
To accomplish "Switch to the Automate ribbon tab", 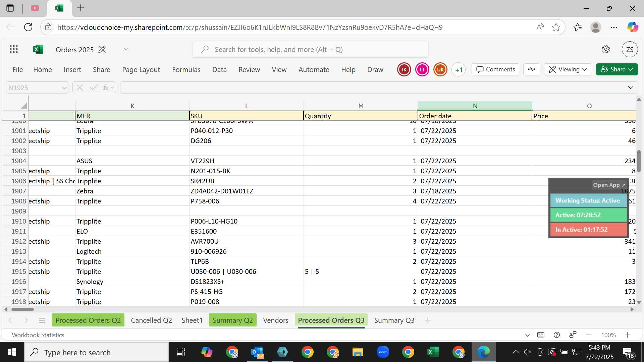I will (x=314, y=70).
